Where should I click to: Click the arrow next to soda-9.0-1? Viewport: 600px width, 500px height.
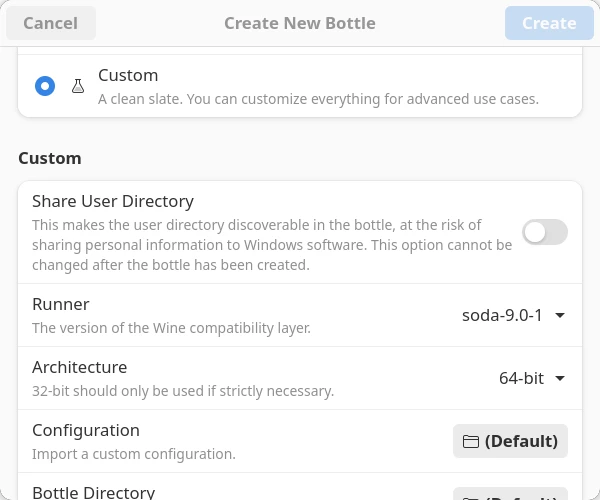(x=560, y=315)
